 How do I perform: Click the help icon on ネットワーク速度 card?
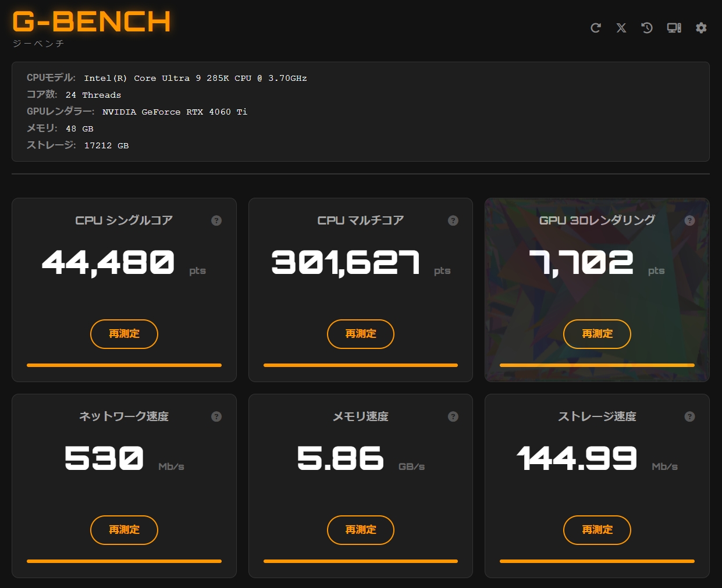pyautogui.click(x=216, y=416)
